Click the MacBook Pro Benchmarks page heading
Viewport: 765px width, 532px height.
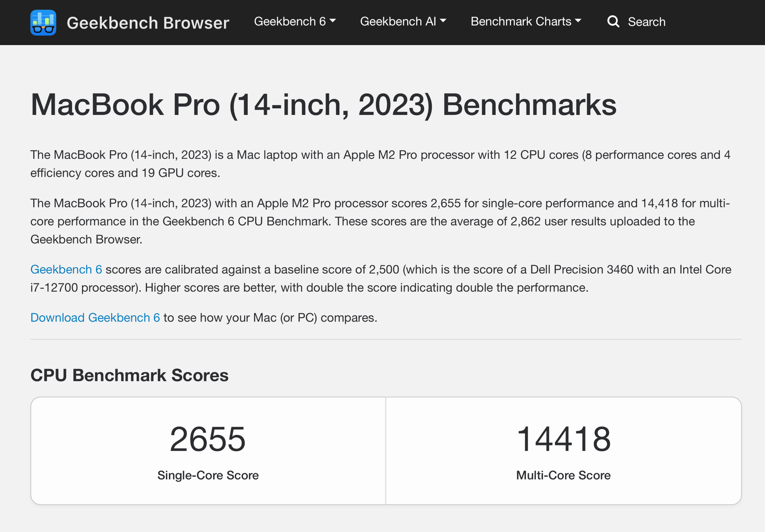pyautogui.click(x=323, y=105)
